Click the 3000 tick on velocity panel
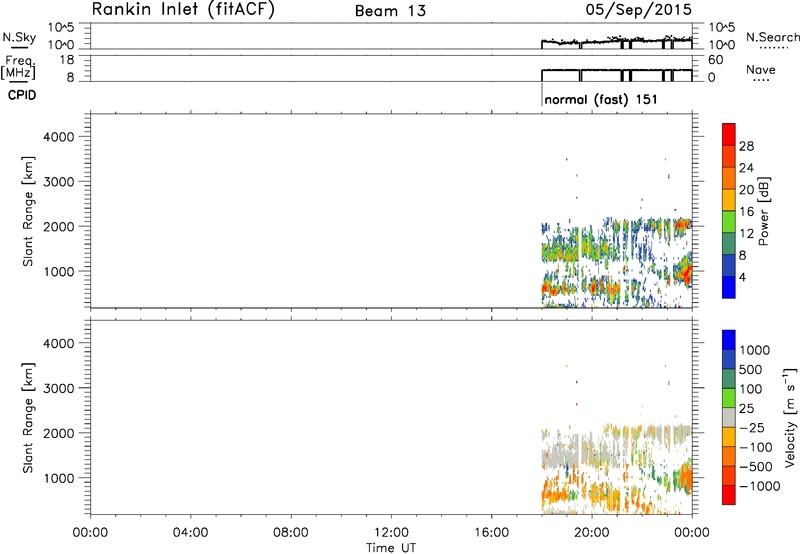This screenshot has height=554, width=800. coord(58,388)
